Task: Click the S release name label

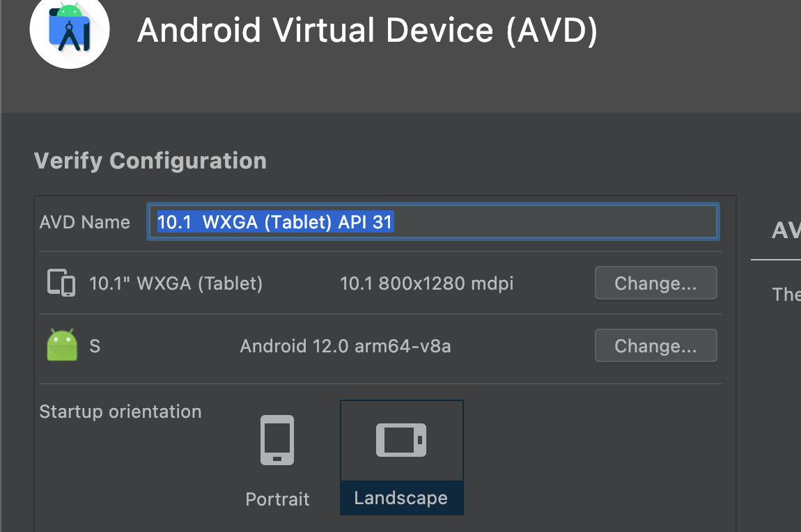Action: pyautogui.click(x=95, y=346)
